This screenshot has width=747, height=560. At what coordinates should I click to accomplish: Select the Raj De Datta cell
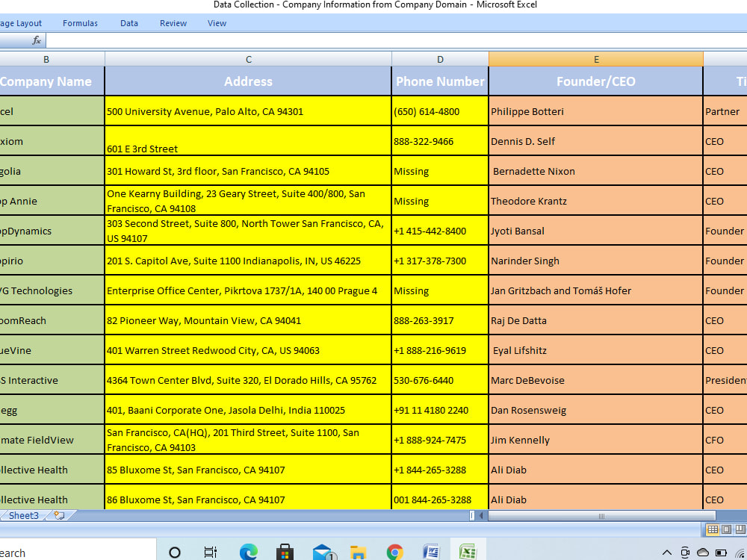(596, 320)
